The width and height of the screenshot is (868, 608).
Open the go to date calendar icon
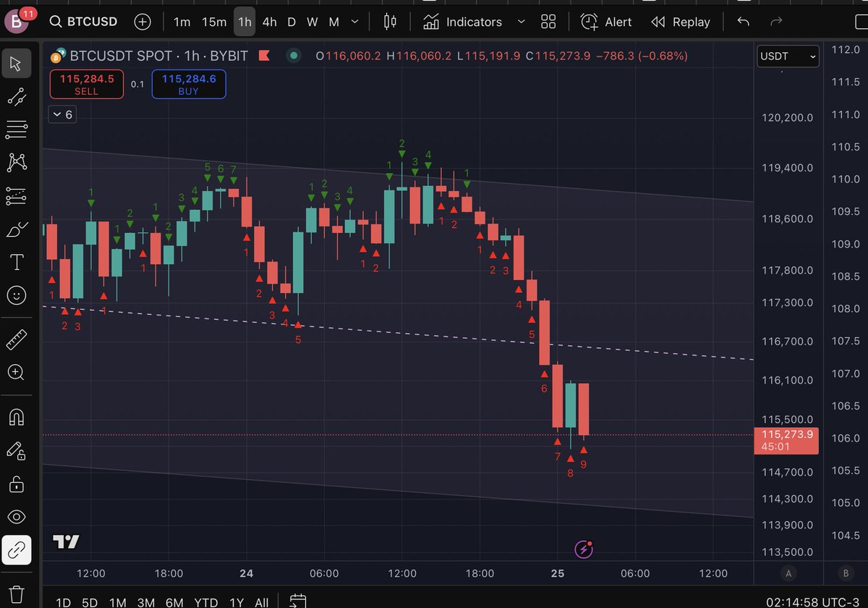click(x=298, y=601)
